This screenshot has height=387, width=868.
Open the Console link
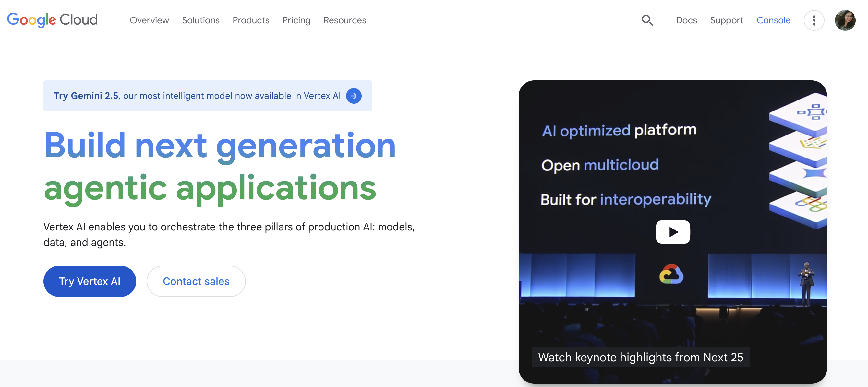click(x=773, y=20)
